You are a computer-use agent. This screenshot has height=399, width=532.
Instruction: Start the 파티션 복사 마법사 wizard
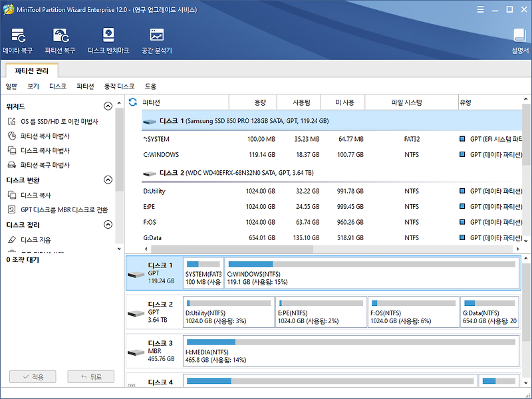click(x=39, y=136)
